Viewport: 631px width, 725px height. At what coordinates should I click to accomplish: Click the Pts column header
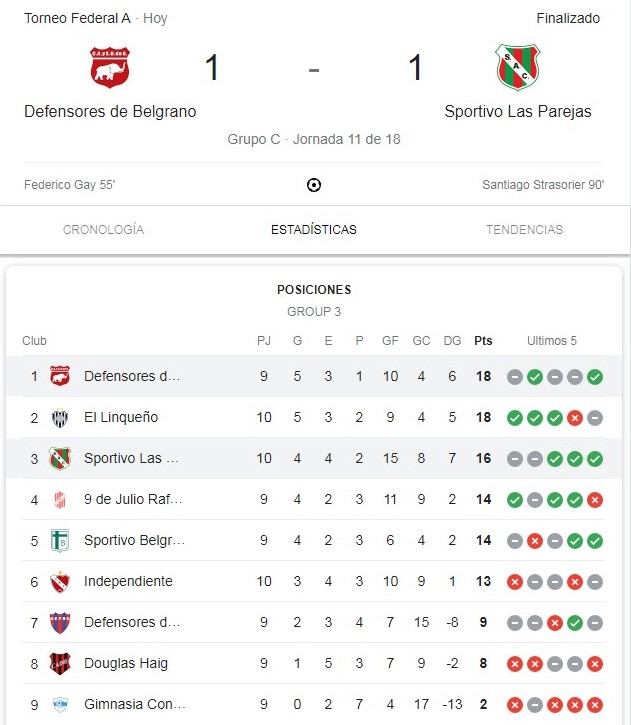click(x=483, y=341)
